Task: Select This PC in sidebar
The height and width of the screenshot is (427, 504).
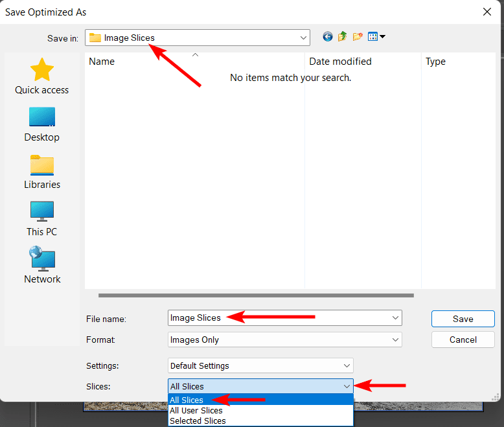Action: point(42,219)
